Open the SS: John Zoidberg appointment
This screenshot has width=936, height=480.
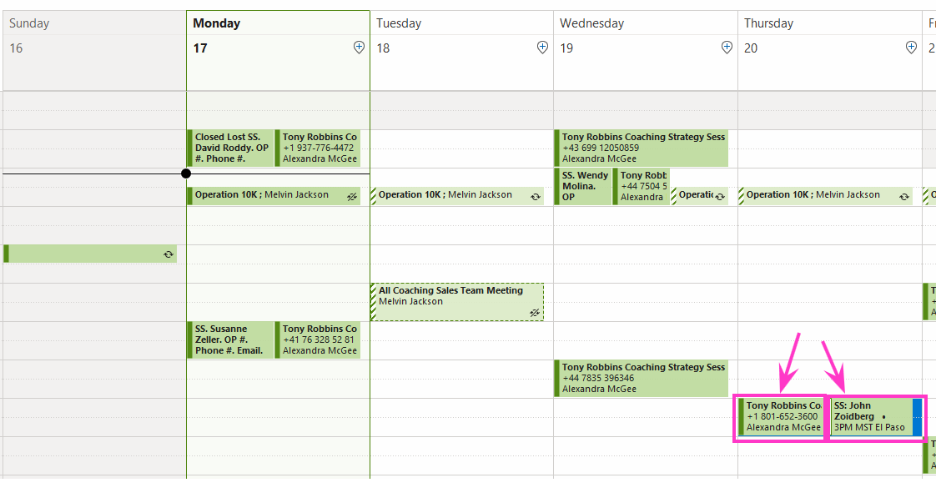(x=872, y=417)
